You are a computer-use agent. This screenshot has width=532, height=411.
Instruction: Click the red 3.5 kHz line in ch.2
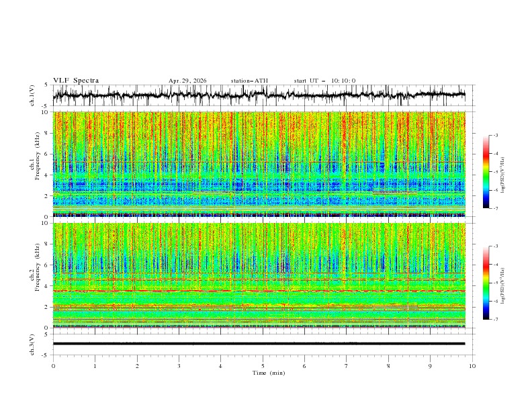click(x=259, y=291)
